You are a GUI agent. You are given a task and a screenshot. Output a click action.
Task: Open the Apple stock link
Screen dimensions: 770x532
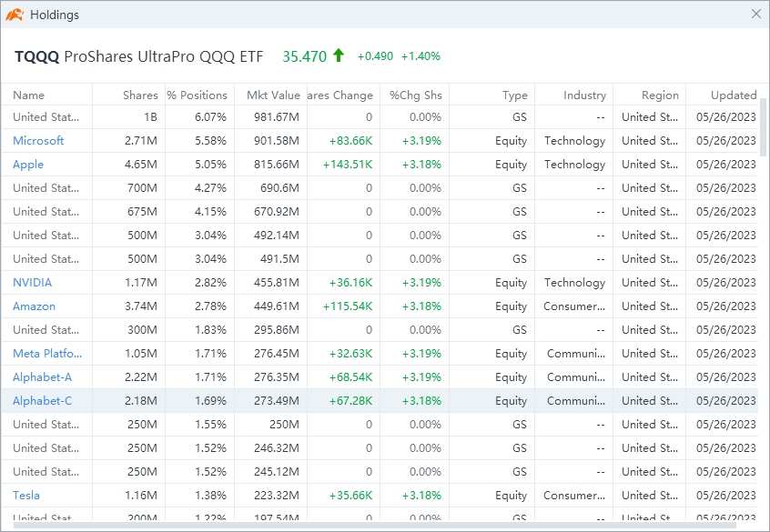[28, 165]
